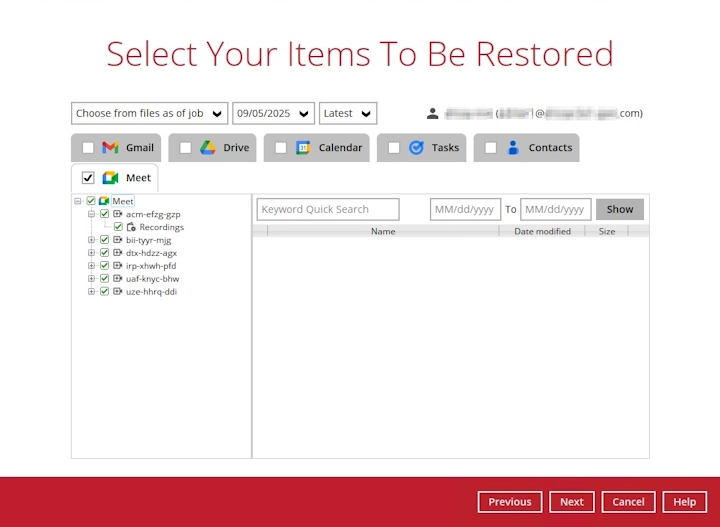Click the Google Drive triangle icon
Screen dimensions: 720x527
click(208, 148)
